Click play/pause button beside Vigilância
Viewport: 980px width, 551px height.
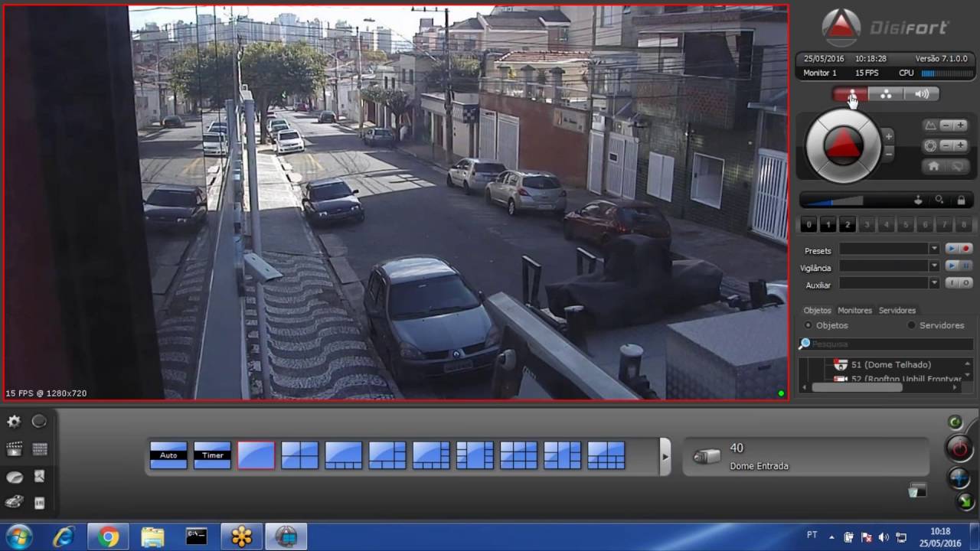click(x=959, y=266)
